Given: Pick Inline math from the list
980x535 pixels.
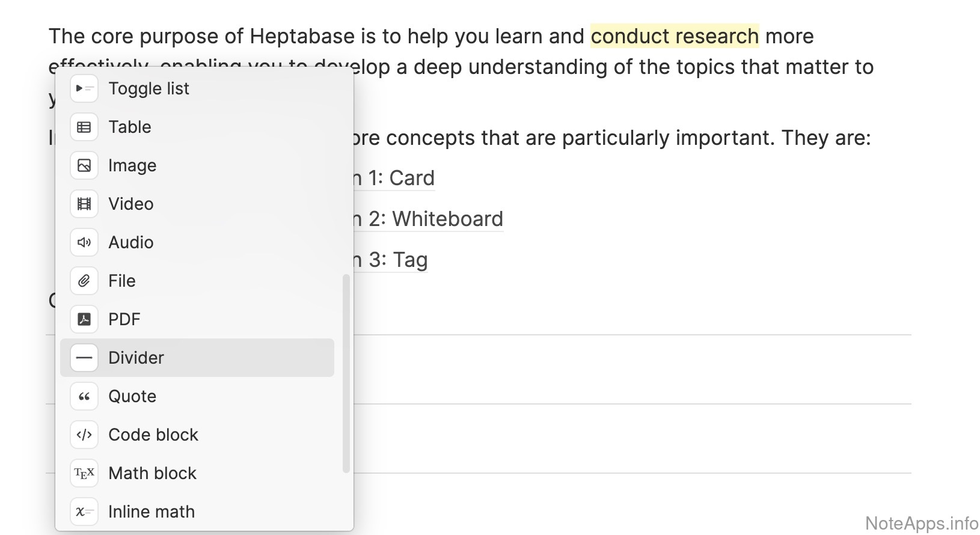Looking at the screenshot, I should 152,512.
